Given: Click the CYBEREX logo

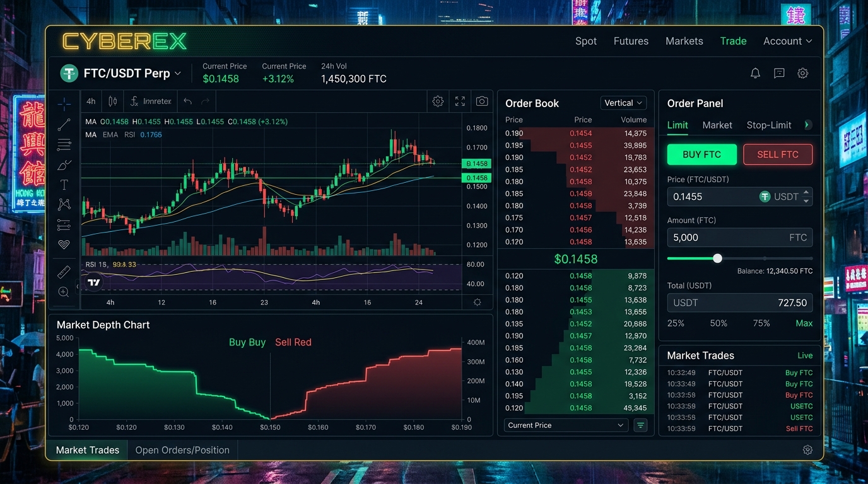Looking at the screenshot, I should click(x=125, y=42).
